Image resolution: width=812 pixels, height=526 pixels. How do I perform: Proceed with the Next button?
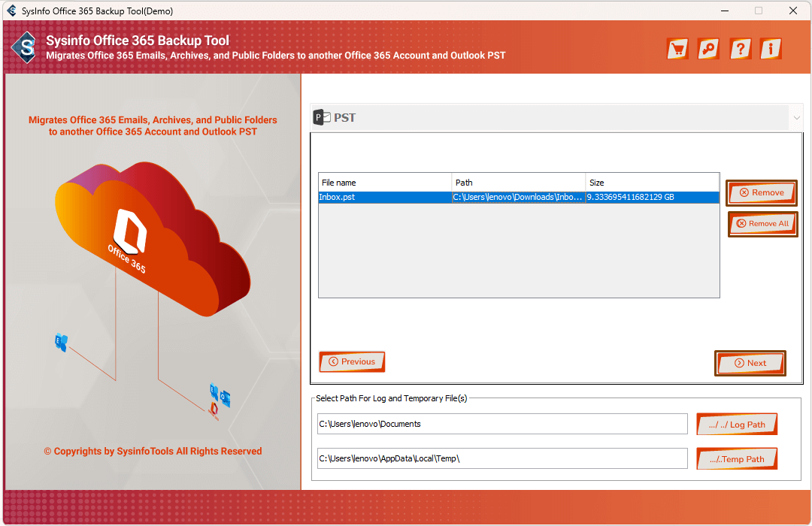750,363
